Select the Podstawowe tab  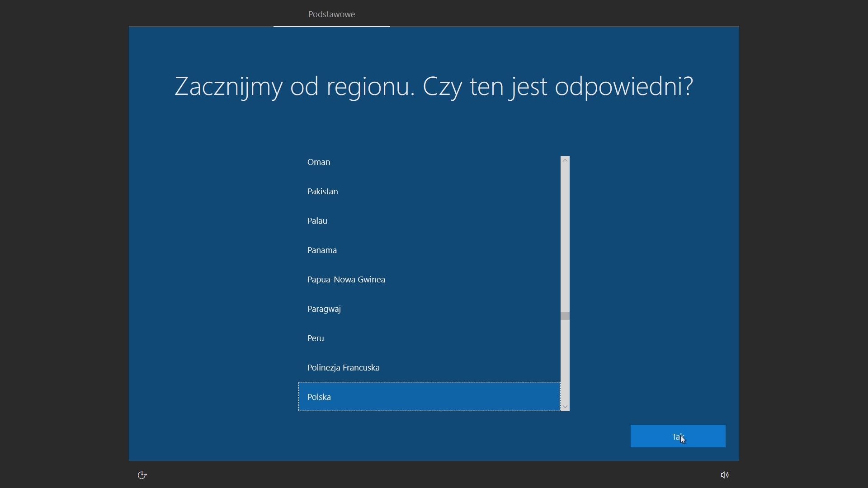(332, 14)
